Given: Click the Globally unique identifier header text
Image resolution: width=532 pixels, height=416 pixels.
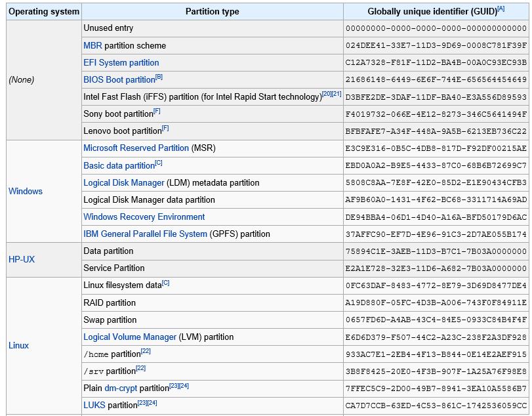Looking at the screenshot, I should (432, 12).
